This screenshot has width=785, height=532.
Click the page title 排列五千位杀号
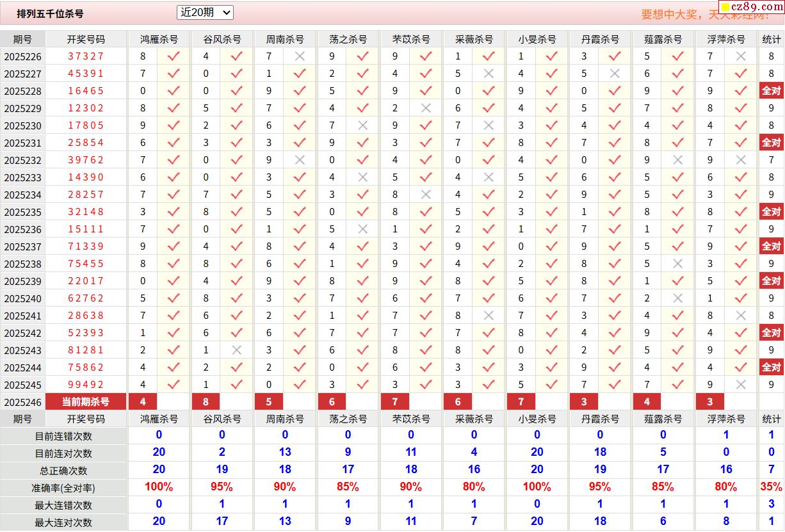pyautogui.click(x=50, y=13)
